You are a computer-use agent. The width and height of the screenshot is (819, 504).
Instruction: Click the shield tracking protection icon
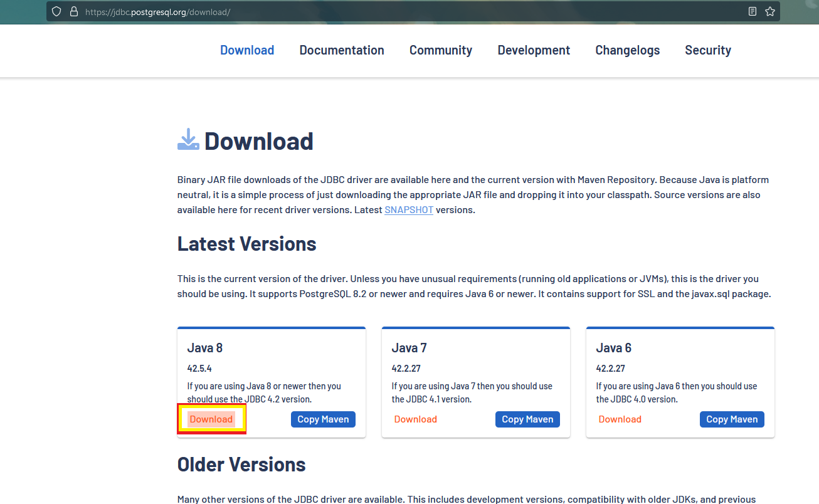tap(57, 11)
